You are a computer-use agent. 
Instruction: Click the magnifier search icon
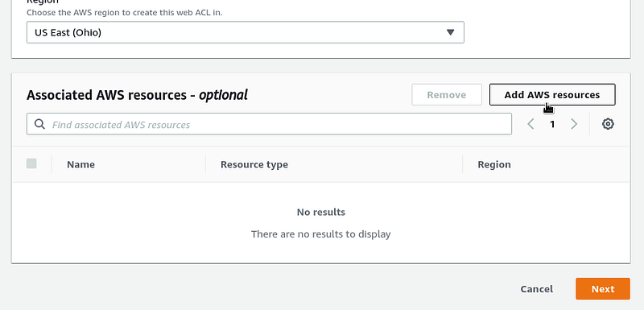[x=39, y=124]
